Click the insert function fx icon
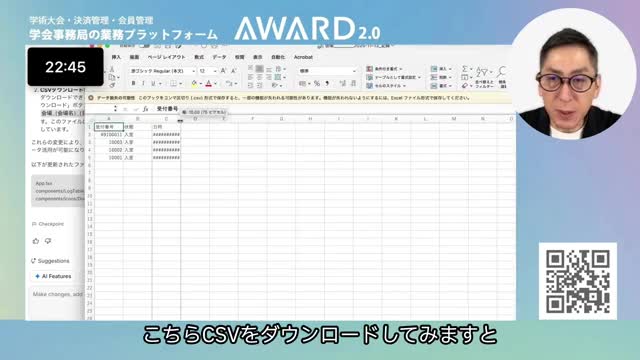The height and width of the screenshot is (360, 640). [145, 109]
